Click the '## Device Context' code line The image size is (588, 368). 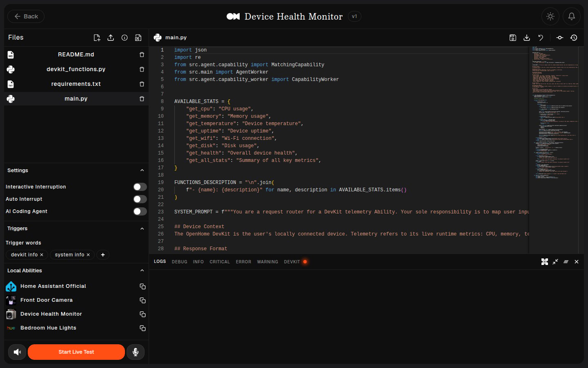[199, 227]
